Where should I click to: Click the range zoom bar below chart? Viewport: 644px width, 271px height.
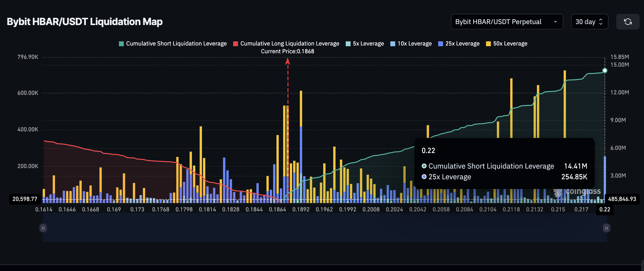point(324,228)
